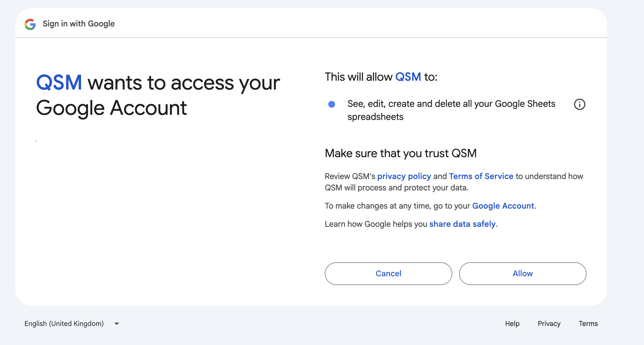This screenshot has height=345, width=644.
Task: Click QSM in "This will allow QSM to"
Action: (x=408, y=77)
